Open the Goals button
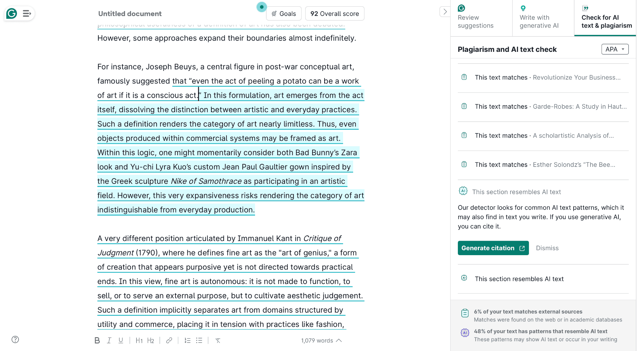Screen dimensions: 644x351 point(284,14)
